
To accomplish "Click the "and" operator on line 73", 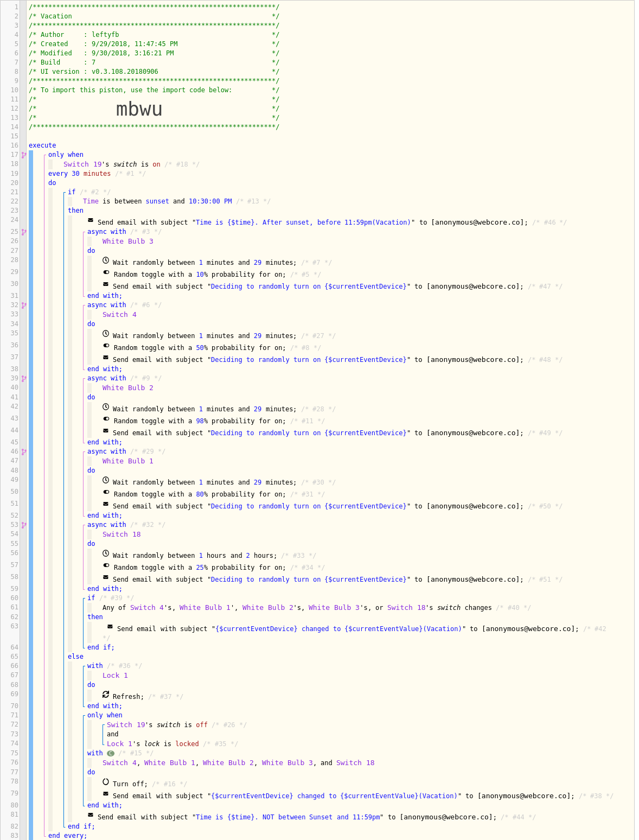I will pos(112,734).
